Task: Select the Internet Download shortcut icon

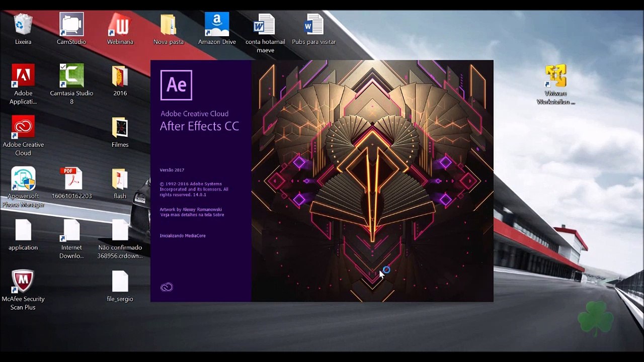Action: (x=71, y=239)
